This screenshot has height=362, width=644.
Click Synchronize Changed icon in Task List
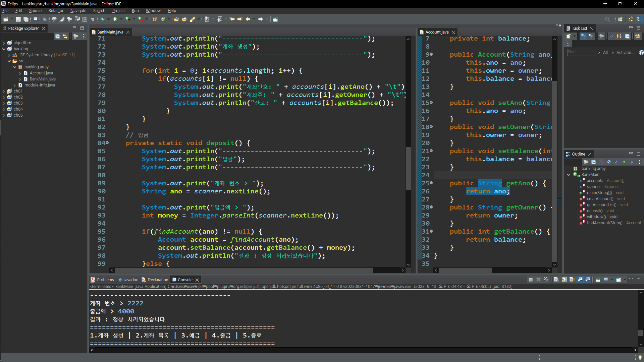click(637, 36)
